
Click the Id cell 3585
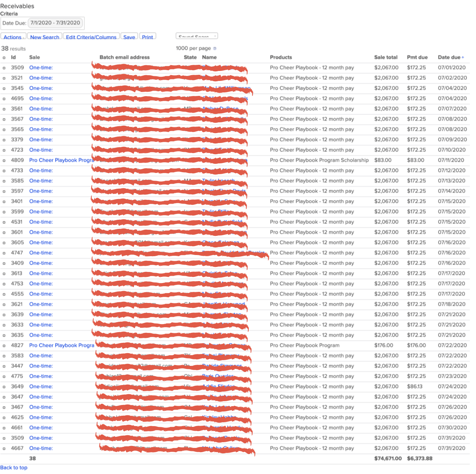click(17, 181)
